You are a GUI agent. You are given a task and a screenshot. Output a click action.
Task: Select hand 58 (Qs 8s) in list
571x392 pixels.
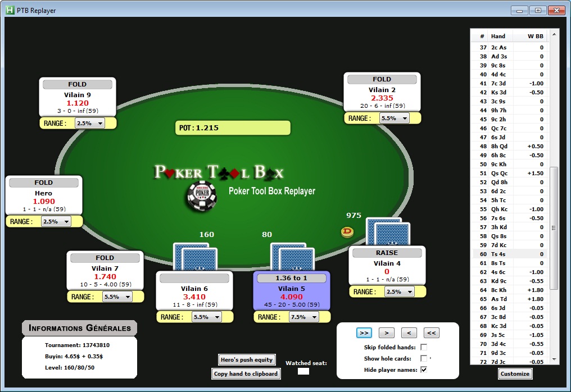click(x=510, y=236)
